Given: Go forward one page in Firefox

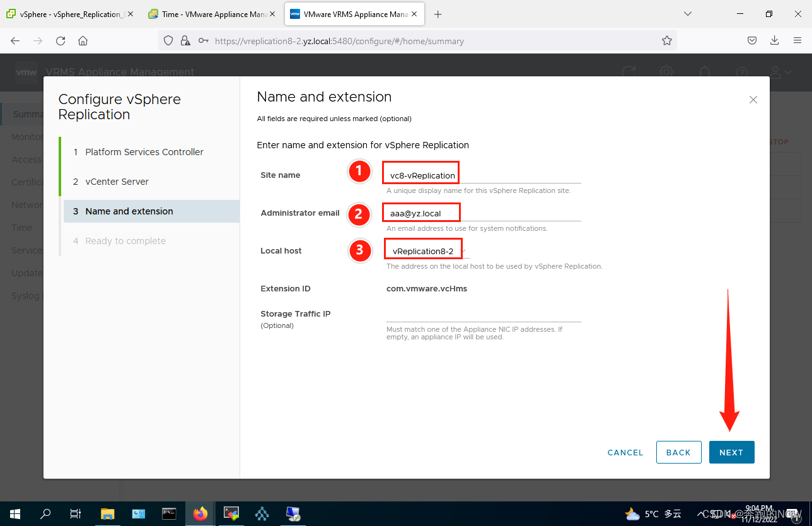Looking at the screenshot, I should (x=38, y=41).
